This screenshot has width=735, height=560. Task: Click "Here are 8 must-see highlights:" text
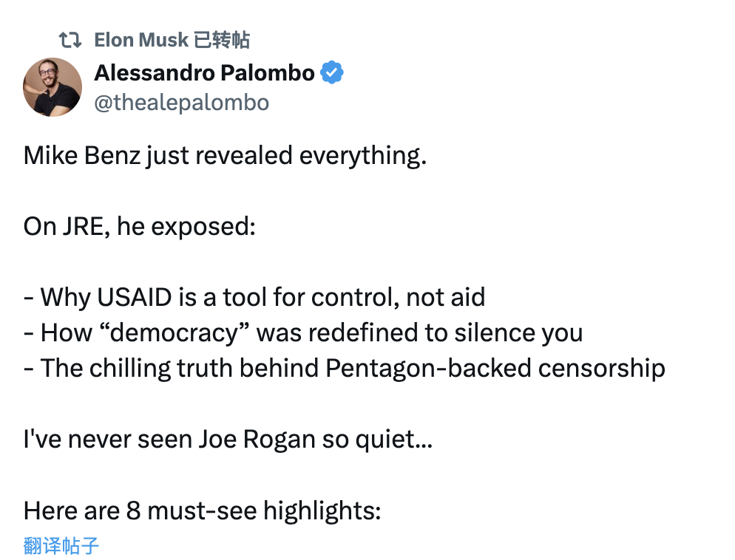click(x=202, y=511)
